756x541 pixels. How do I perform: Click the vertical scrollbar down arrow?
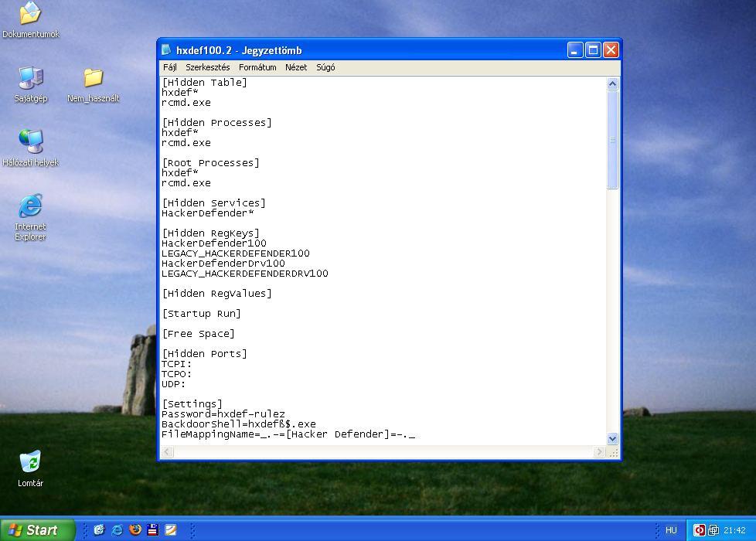(x=612, y=439)
